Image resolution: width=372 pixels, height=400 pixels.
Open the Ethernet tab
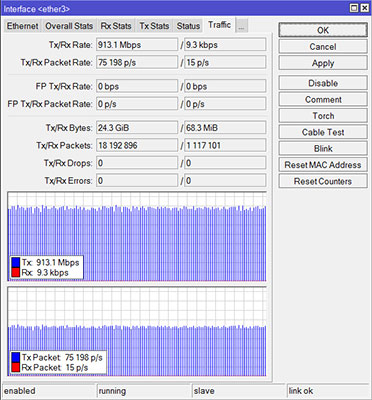point(22,26)
